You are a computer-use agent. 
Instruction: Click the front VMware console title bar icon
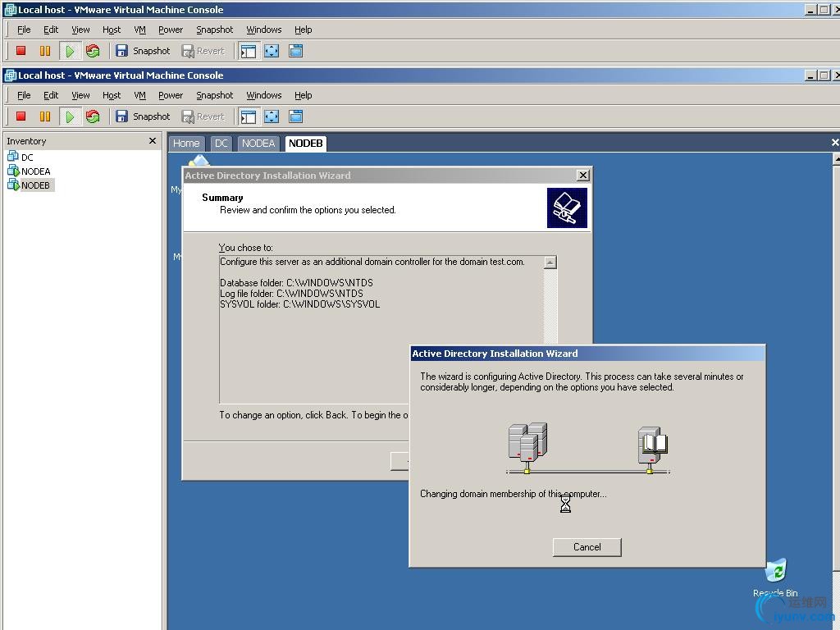pyautogui.click(x=10, y=75)
